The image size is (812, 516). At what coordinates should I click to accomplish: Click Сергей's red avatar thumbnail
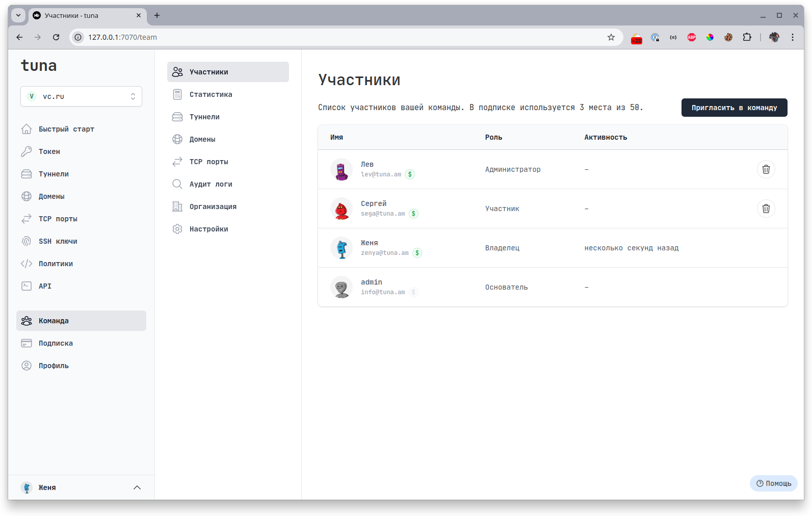point(342,209)
